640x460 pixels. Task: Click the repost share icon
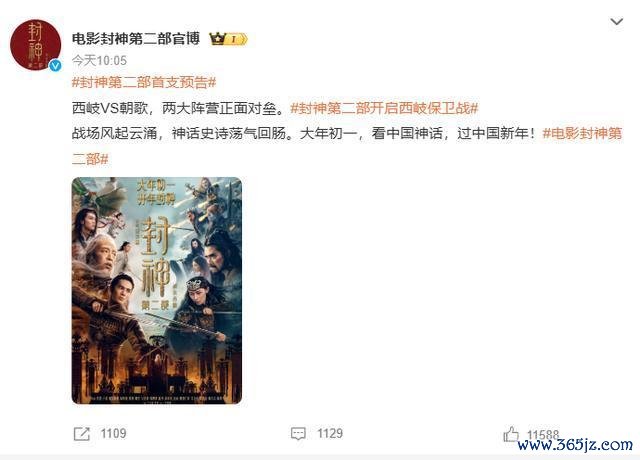(82, 434)
